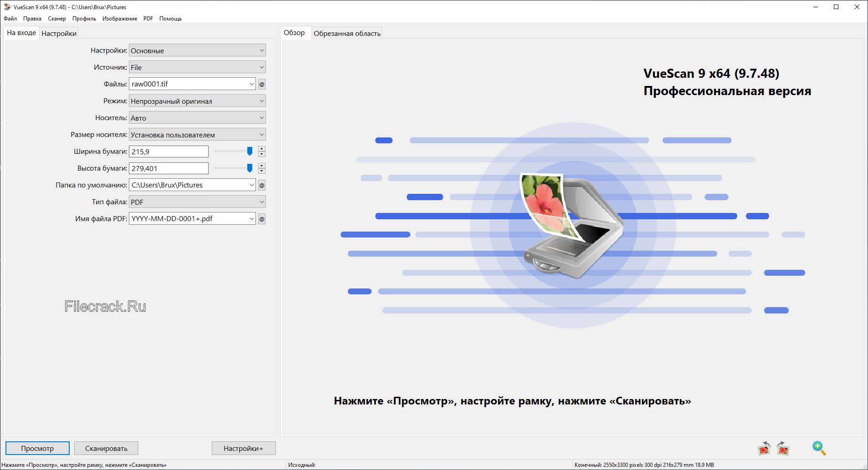Open extra options with Настройки+ button

(x=244, y=448)
